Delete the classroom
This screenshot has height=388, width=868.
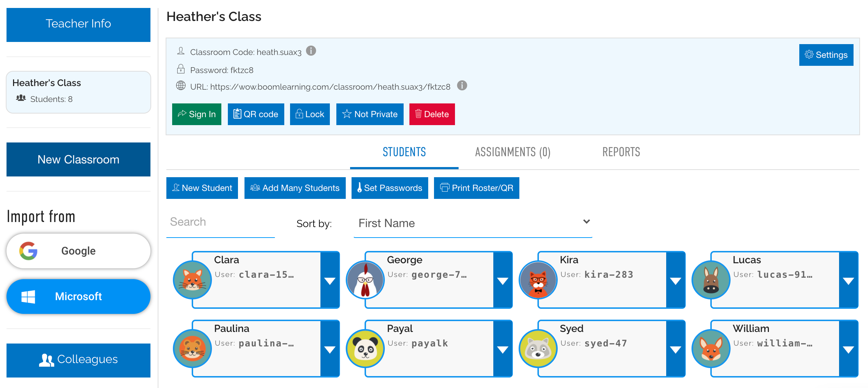click(x=432, y=114)
